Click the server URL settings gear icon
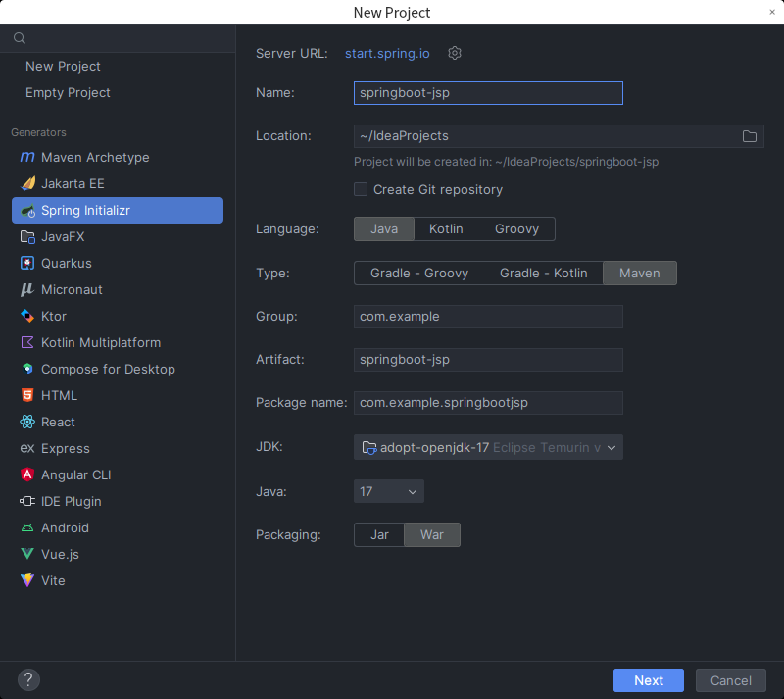 click(x=455, y=53)
